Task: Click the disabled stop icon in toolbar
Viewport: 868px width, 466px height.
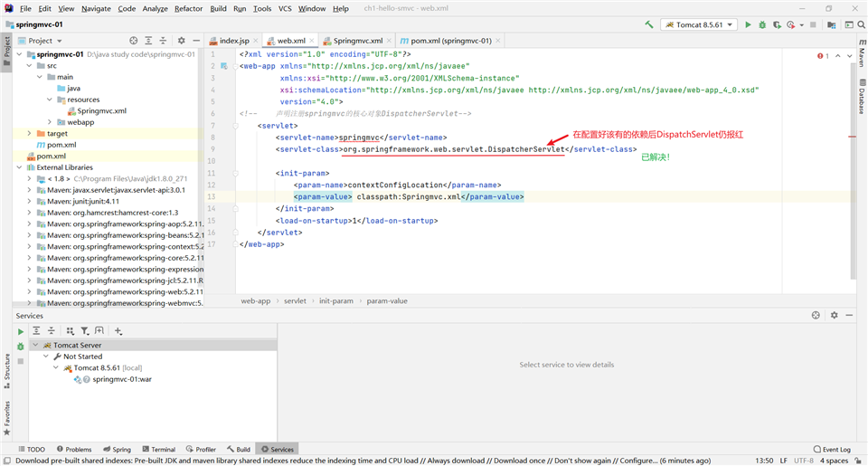Action: 813,25
